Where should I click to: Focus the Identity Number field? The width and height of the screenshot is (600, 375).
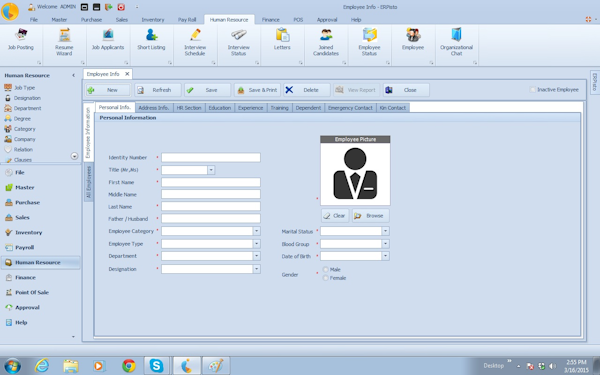tap(211, 157)
